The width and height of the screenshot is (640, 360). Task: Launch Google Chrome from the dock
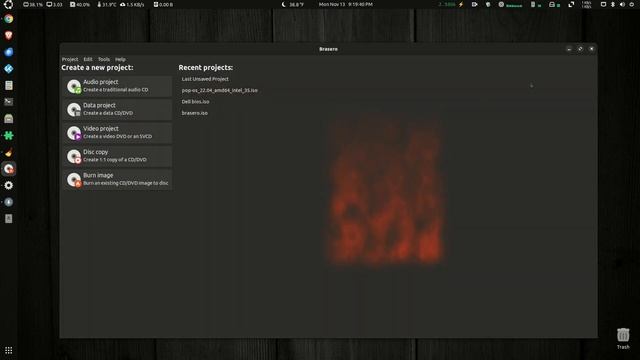[9, 19]
